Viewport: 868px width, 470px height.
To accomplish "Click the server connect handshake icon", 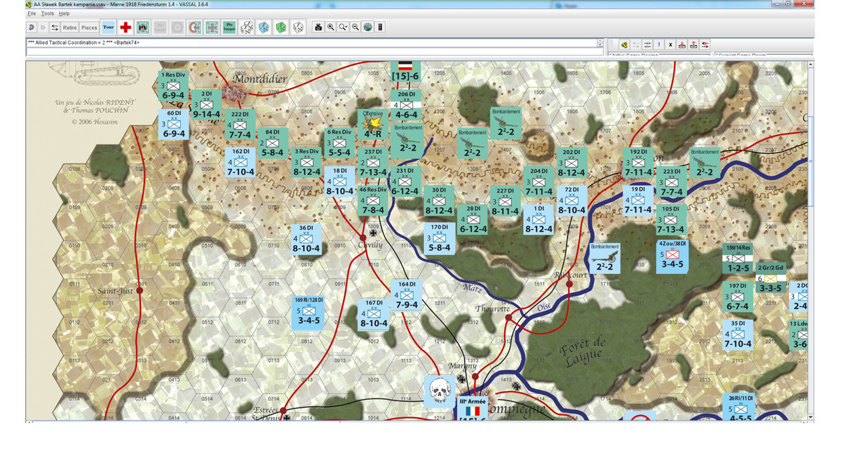I will click(x=624, y=45).
